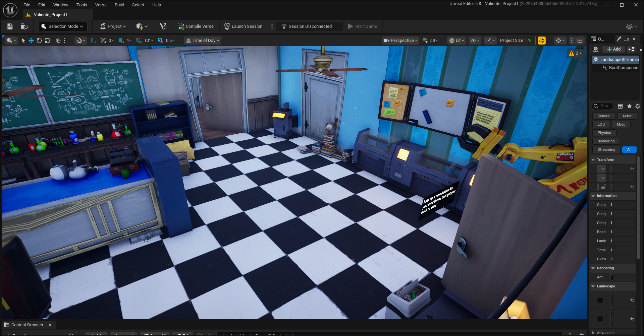Activate the Translate move tool
This screenshot has width=644, height=336.
pyautogui.click(x=31, y=41)
